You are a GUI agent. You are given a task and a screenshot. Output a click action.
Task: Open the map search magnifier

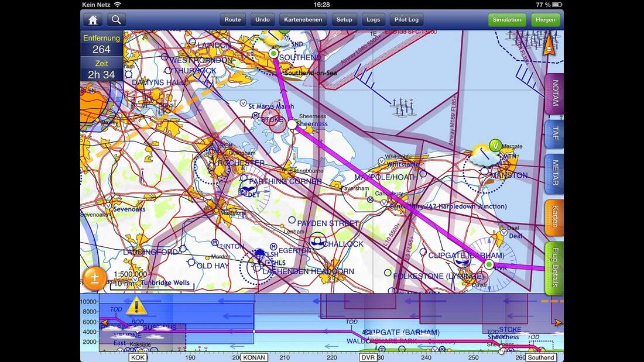point(116,19)
